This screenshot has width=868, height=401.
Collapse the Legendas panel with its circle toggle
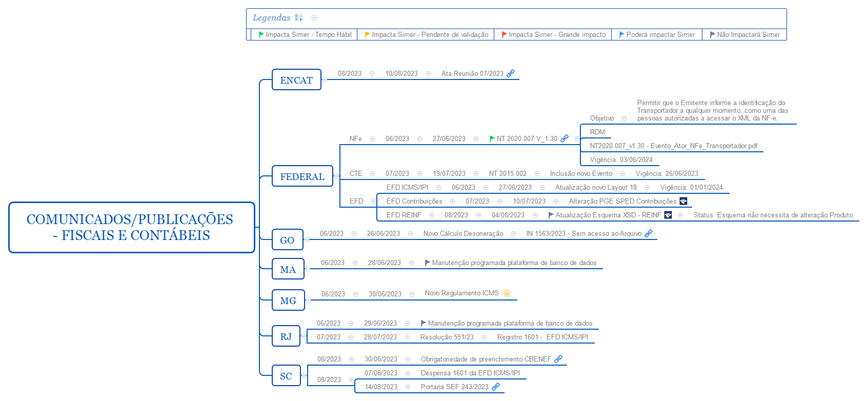(314, 18)
